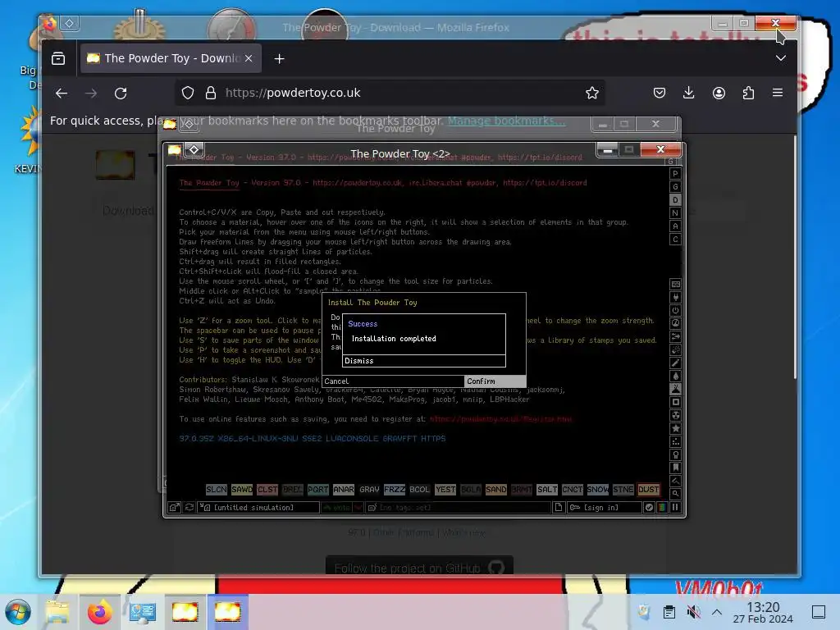Switch to Nothing display mode N
The image size is (840, 630).
675,213
